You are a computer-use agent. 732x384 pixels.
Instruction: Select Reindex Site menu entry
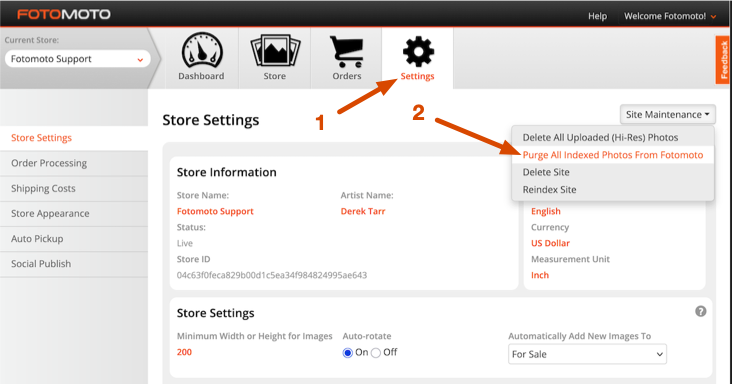[x=613, y=189]
